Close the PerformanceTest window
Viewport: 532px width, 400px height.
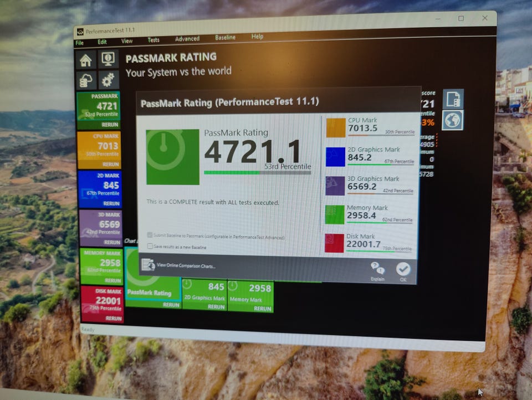(485, 18)
